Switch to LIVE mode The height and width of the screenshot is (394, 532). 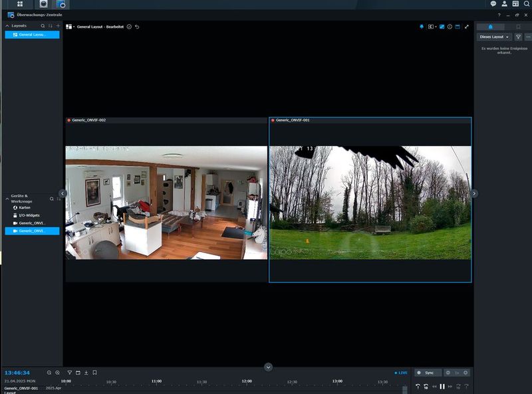click(401, 373)
